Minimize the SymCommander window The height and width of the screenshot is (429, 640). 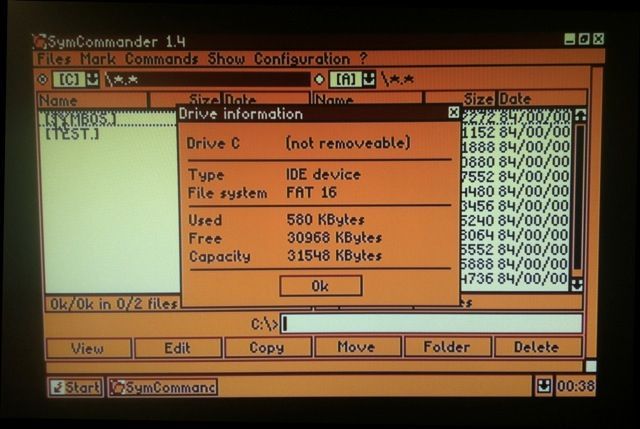point(570,39)
